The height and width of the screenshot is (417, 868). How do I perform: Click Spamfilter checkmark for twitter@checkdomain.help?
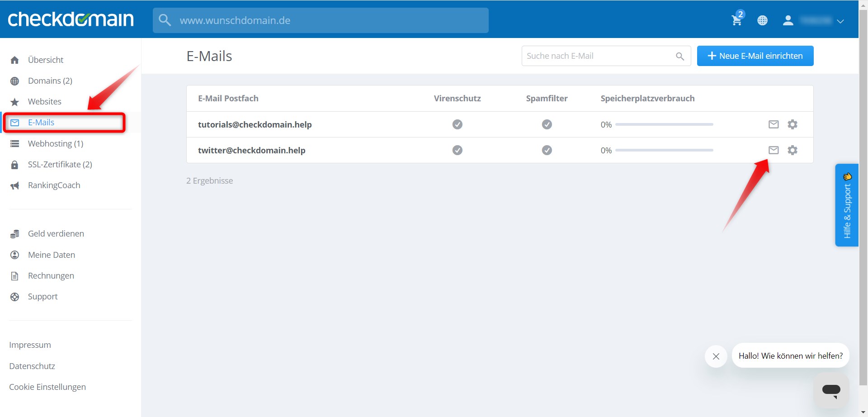coord(547,150)
